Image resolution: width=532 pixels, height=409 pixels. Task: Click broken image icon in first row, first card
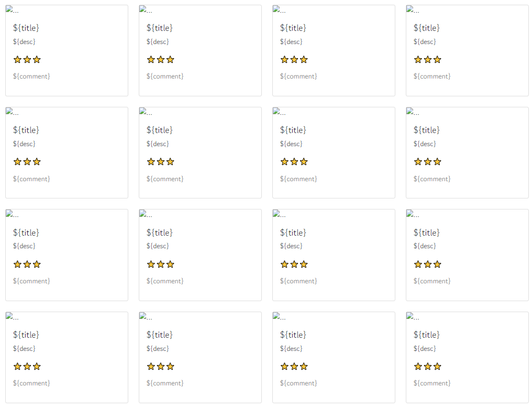click(9, 9)
